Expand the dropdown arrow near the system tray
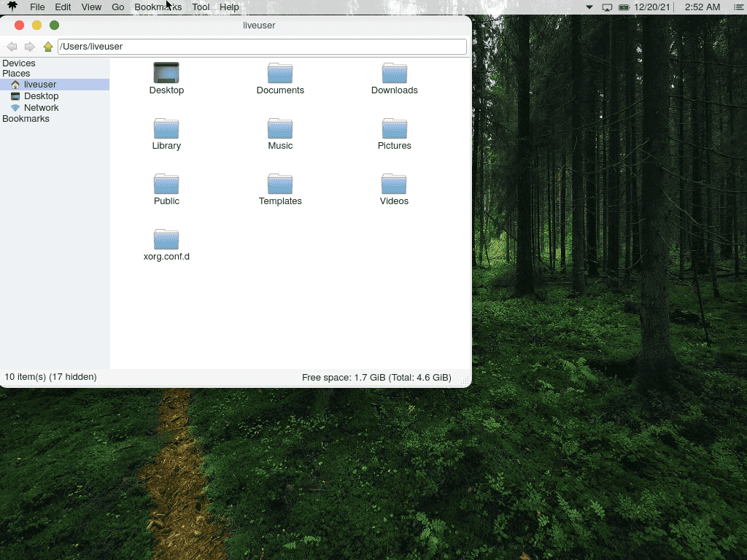 [x=589, y=7]
